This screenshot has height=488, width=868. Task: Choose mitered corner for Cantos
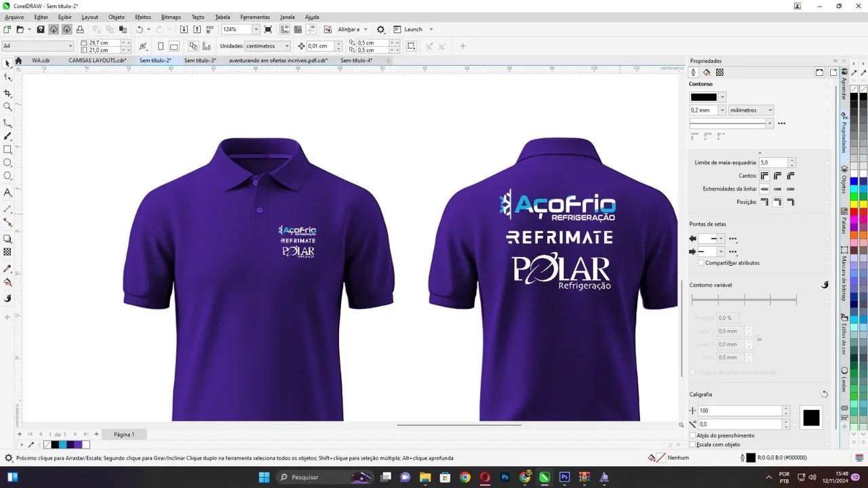[764, 176]
